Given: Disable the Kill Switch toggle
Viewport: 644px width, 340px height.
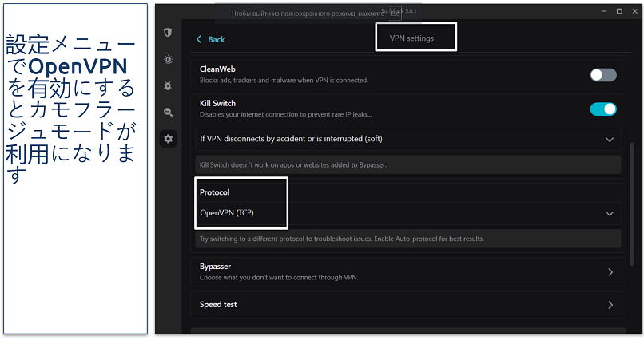Looking at the screenshot, I should (603, 109).
